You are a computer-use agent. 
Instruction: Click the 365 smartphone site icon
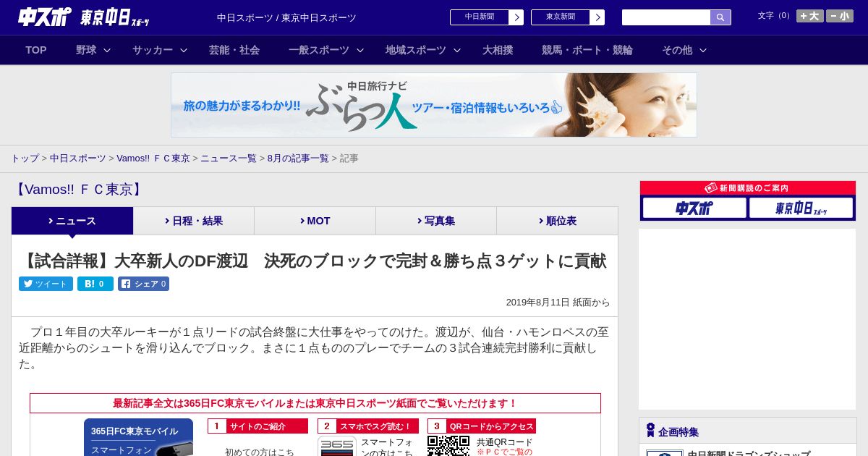[x=337, y=446]
